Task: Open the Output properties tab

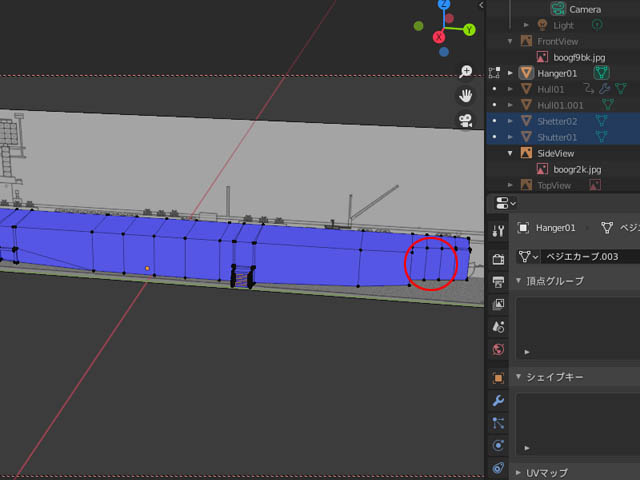Action: (498, 282)
